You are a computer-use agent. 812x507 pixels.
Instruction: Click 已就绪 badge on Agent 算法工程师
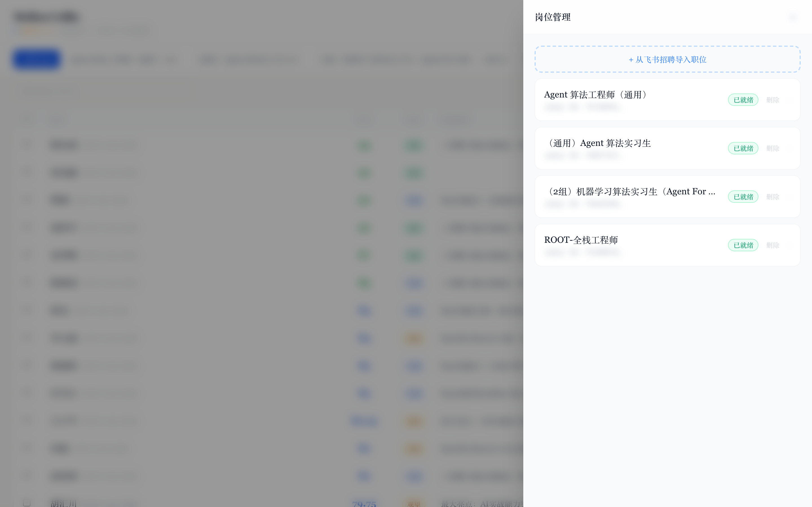pyautogui.click(x=743, y=100)
